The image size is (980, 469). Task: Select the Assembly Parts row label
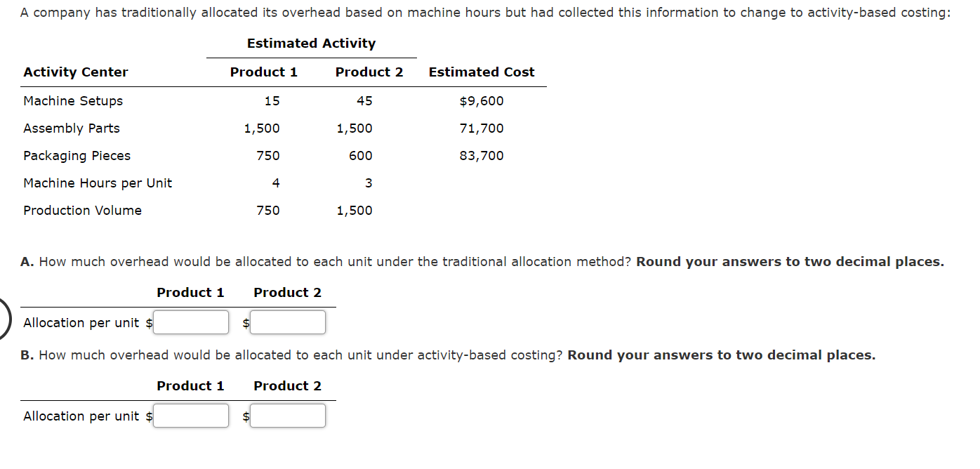(71, 128)
